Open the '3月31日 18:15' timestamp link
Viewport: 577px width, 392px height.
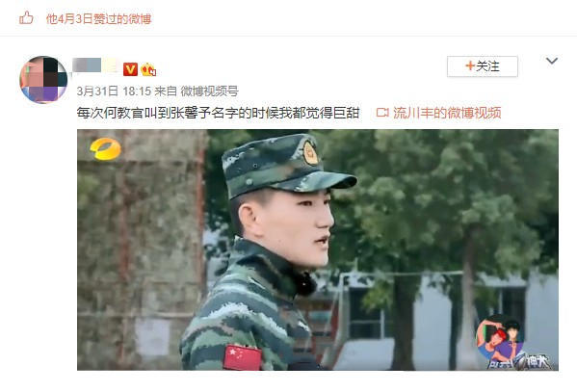click(114, 91)
